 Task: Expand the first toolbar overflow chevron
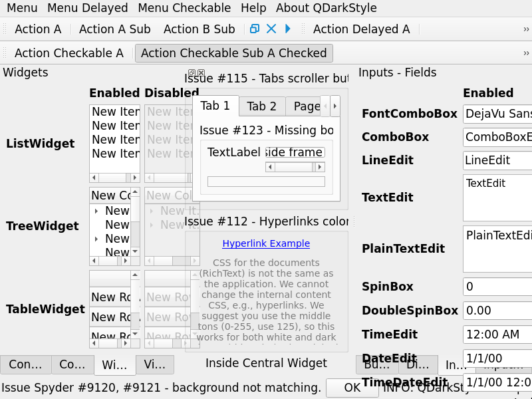click(x=526, y=29)
